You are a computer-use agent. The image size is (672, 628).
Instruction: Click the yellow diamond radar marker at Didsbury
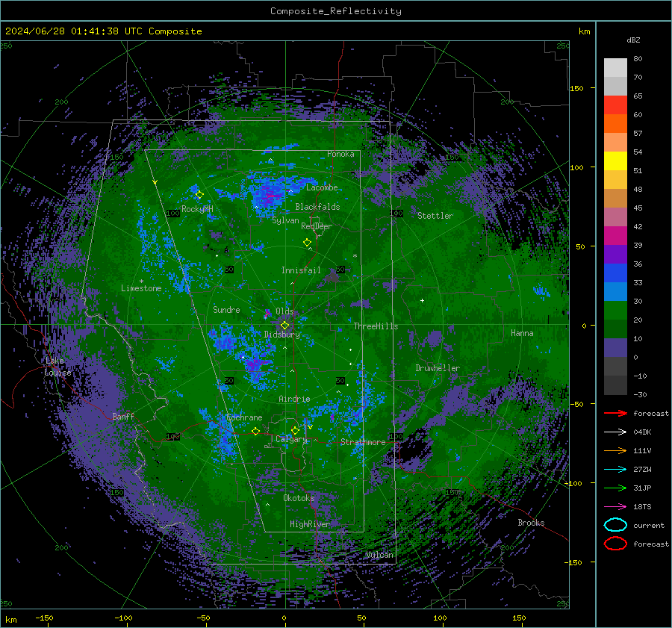coord(284,326)
